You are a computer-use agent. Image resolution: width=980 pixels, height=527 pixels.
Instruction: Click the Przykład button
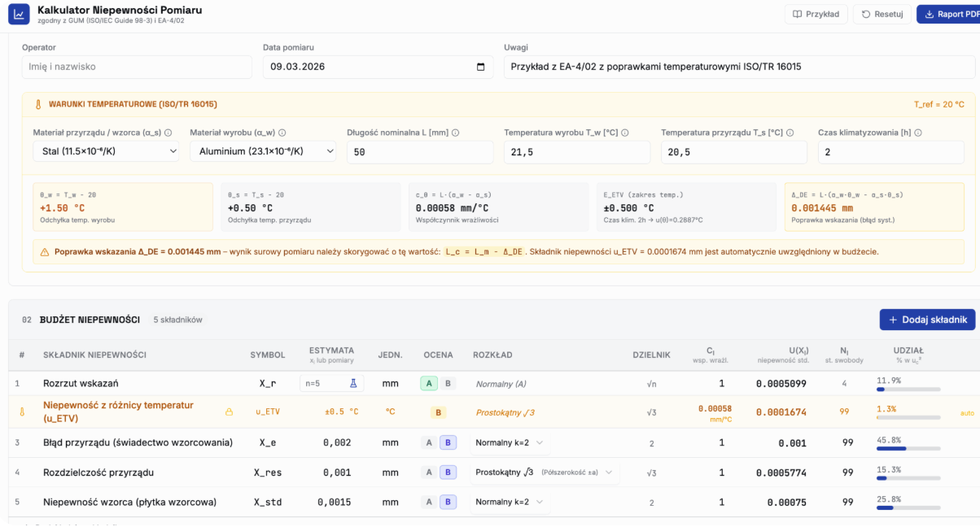pos(816,14)
